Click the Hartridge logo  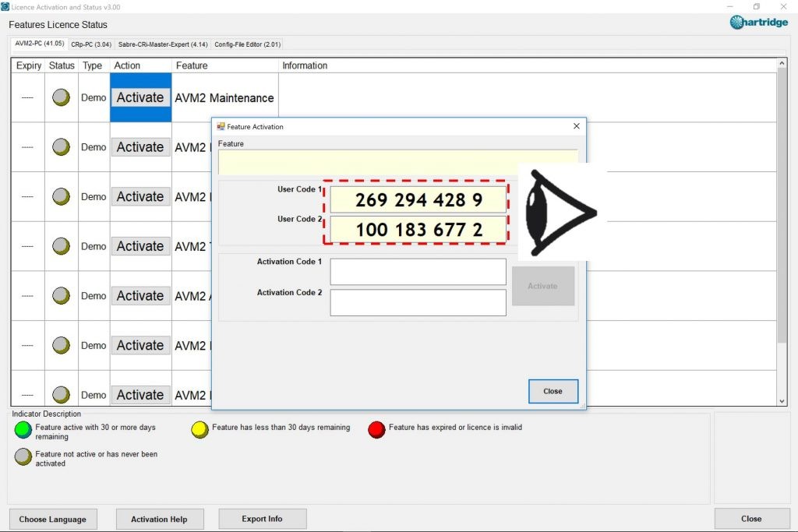tap(759, 23)
